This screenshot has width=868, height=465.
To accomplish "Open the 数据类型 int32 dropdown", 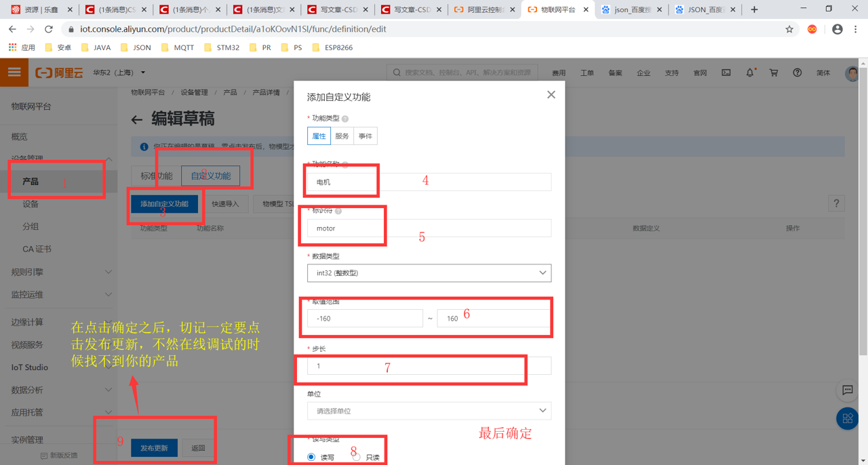I will pos(429,273).
